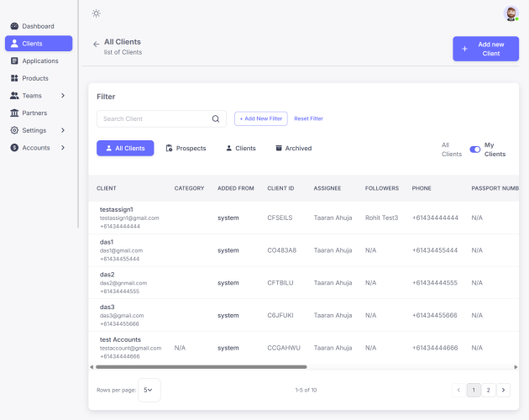Image resolution: width=529 pixels, height=420 pixels.
Task: Click the plus icon on Add new Client
Action: [464, 49]
